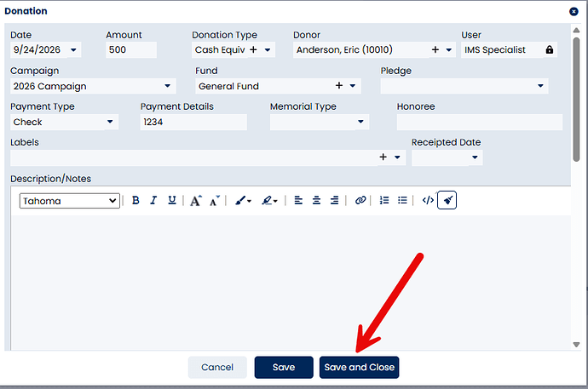This screenshot has height=389, width=588.
Task: Center align the notes text
Action: tap(316, 200)
